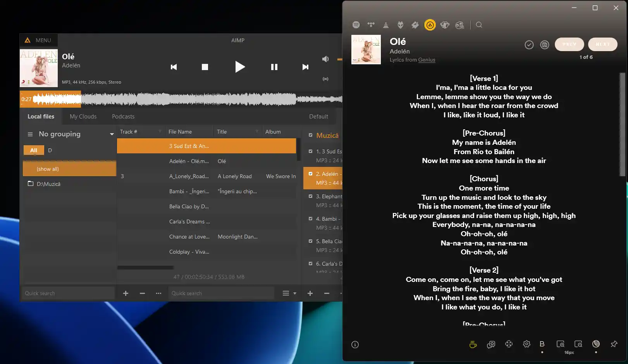
Task: Go to PREV lyrics result
Action: (569, 44)
